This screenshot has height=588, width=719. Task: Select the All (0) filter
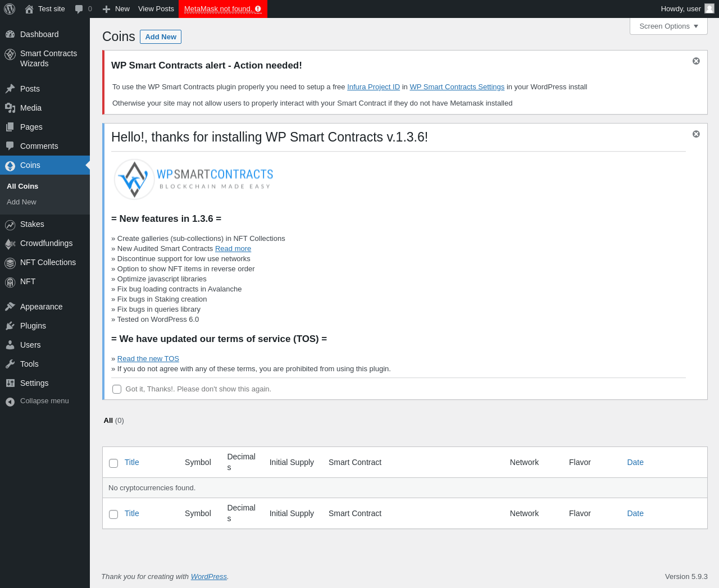point(114,421)
